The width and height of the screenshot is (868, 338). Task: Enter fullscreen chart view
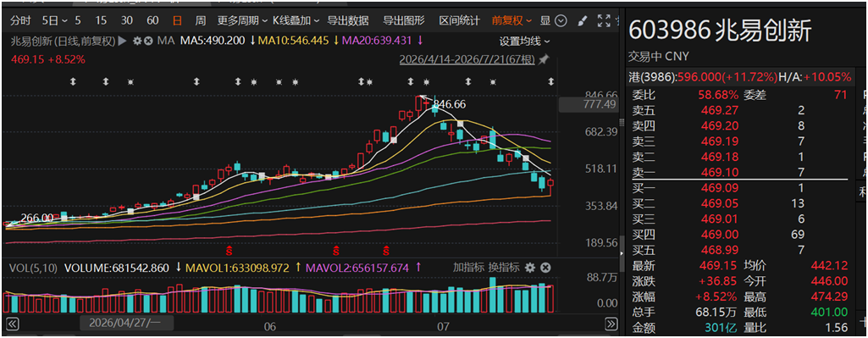604,21
